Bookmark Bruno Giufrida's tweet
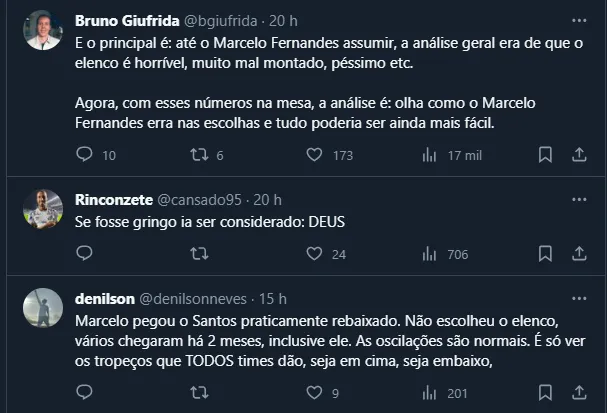Viewport: 607px width, 413px height. pos(545,155)
